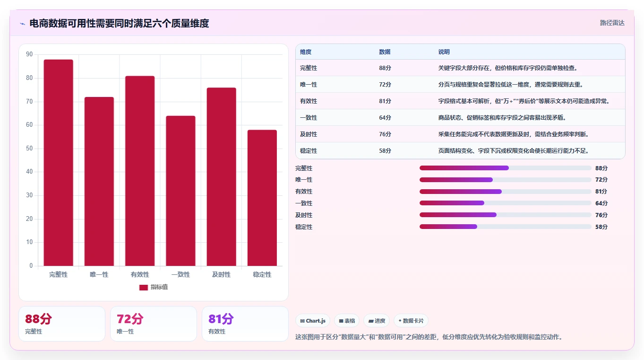Select the 完整性 bar in the chart
This screenshot has width=644, height=360.
click(59, 163)
